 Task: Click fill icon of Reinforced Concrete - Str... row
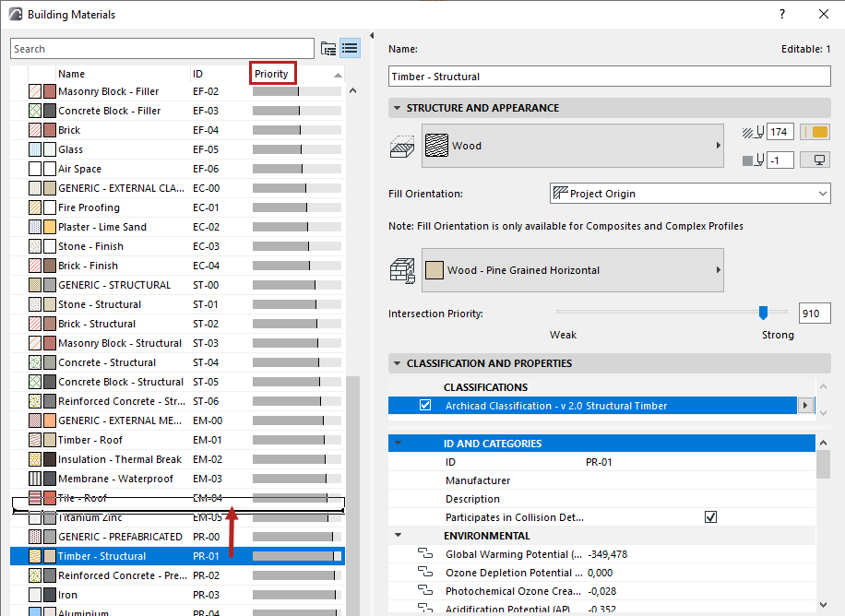tap(35, 401)
